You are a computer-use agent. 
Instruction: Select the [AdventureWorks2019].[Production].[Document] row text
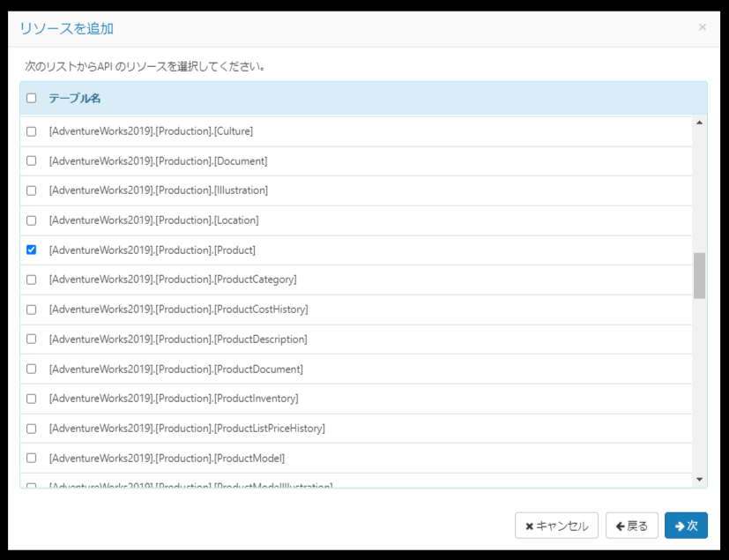[158, 161]
